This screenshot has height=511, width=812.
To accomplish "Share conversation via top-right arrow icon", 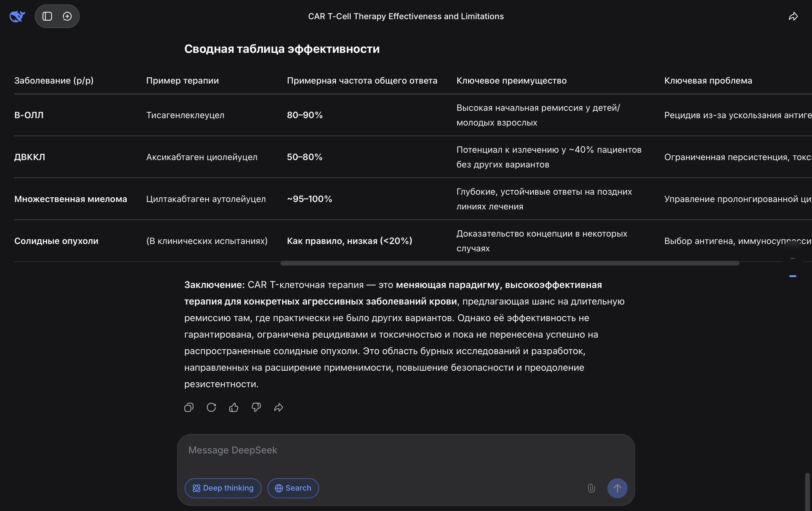I will coord(793,16).
